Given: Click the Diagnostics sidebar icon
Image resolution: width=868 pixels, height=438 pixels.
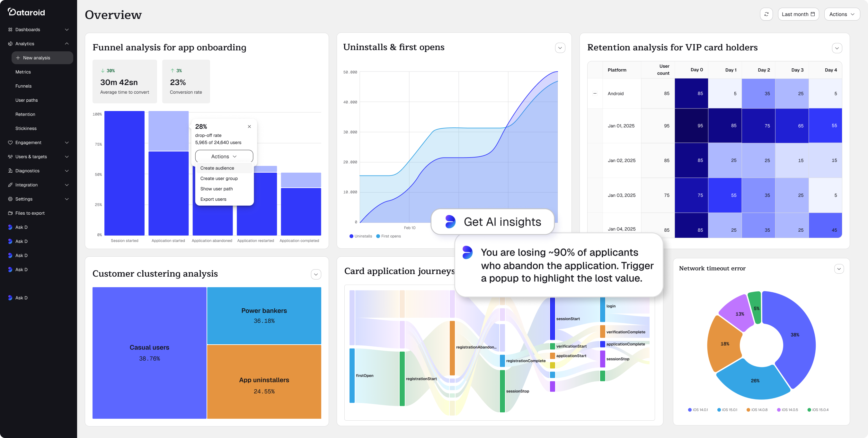Looking at the screenshot, I should [x=10, y=171].
